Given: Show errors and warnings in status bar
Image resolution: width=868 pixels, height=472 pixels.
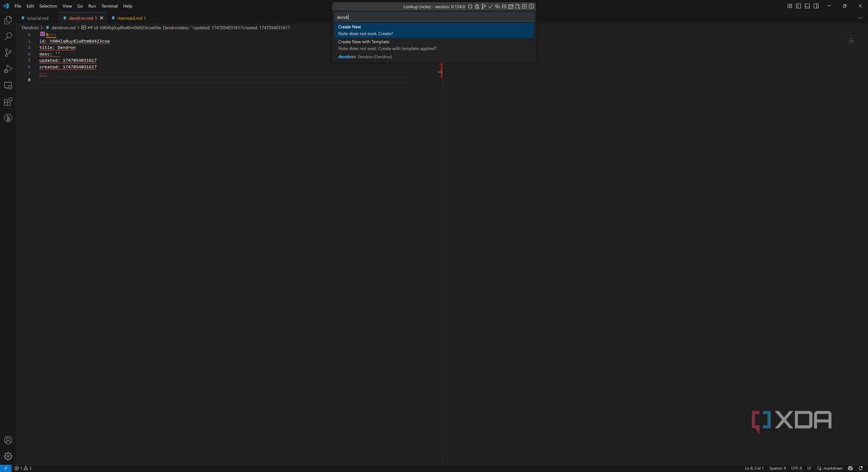Looking at the screenshot, I should click(23, 468).
